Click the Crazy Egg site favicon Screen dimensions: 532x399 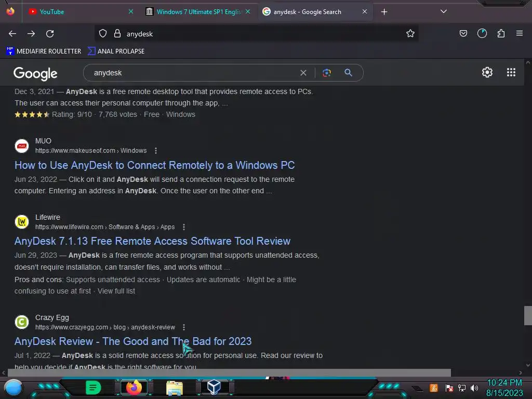click(x=22, y=322)
